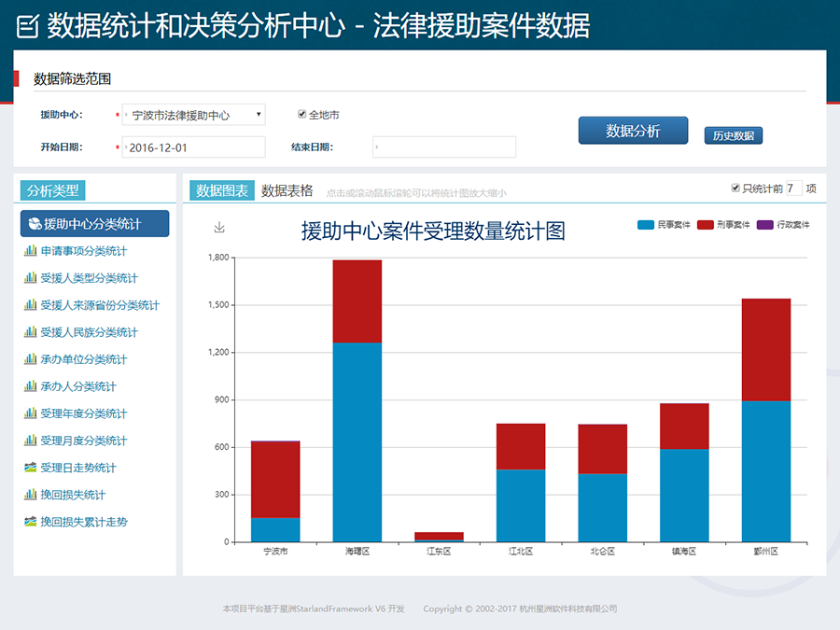Screen dimensions: 840x630
Task: Click the bar chart icon for 承办人分类统计
Action: [x=31, y=386]
